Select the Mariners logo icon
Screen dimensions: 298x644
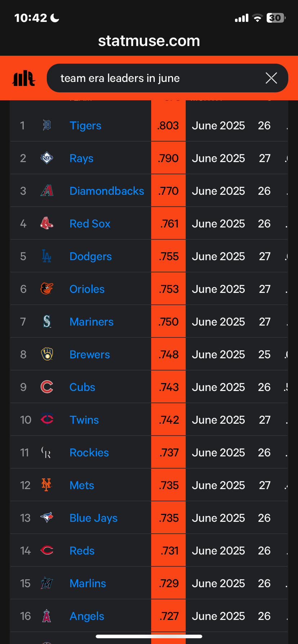(47, 322)
